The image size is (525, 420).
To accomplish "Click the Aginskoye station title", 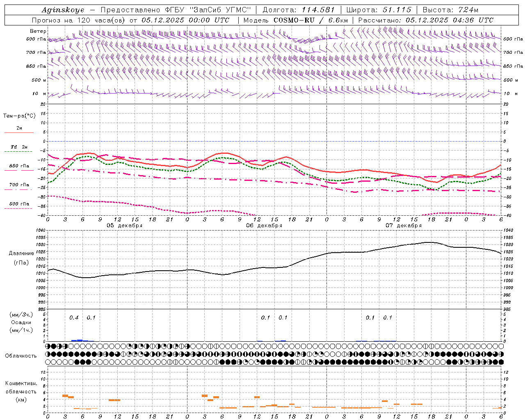I will point(63,10).
